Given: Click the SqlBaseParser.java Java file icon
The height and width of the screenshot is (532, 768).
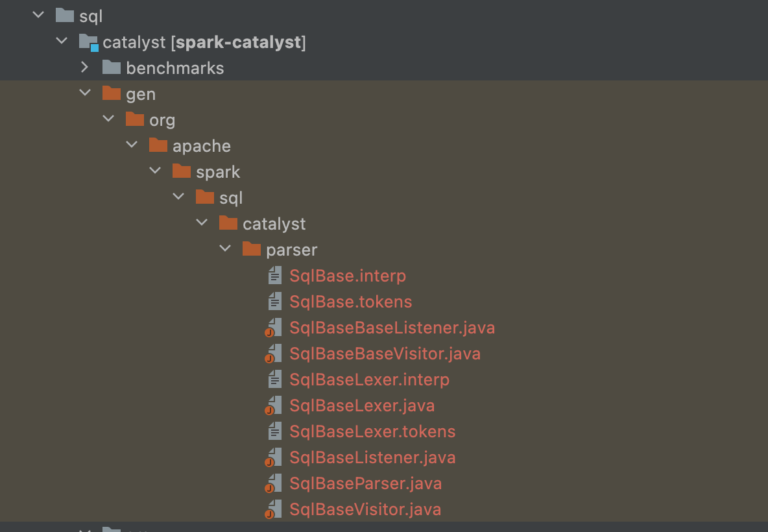Looking at the screenshot, I should (273, 483).
